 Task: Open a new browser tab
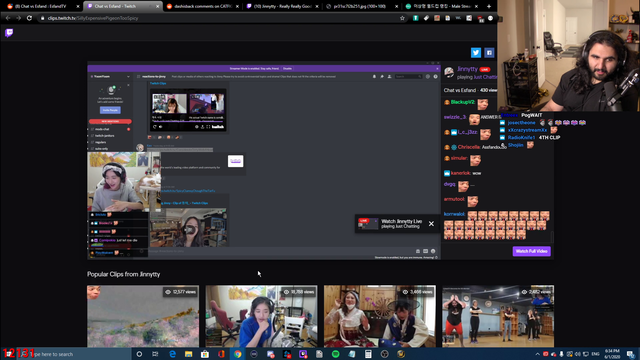coord(489,6)
